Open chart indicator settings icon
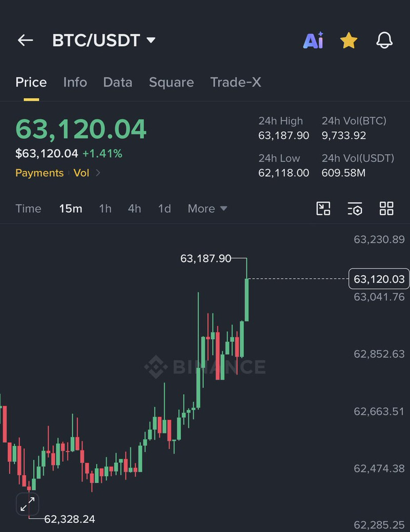Screen dimensions: 410x532 point(355,208)
